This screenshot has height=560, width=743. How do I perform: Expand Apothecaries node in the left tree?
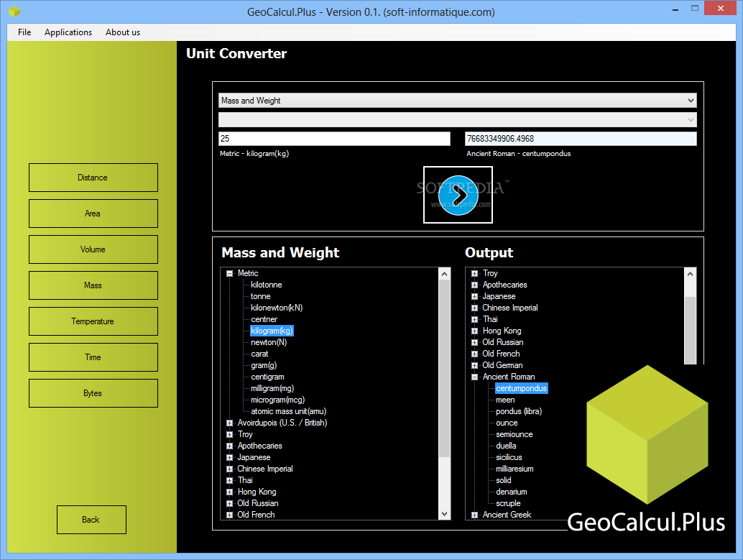pyautogui.click(x=230, y=446)
